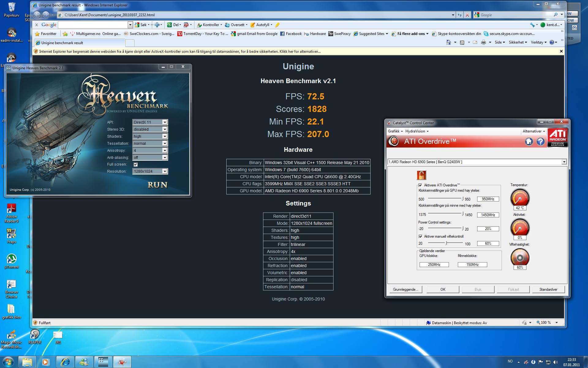Click the fan speed slider
The height and width of the screenshot is (368, 588).
coord(446,243)
